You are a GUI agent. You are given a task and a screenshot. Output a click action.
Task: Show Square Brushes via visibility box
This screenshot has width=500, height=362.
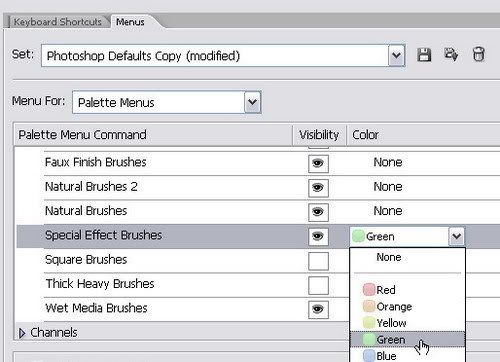(x=318, y=261)
